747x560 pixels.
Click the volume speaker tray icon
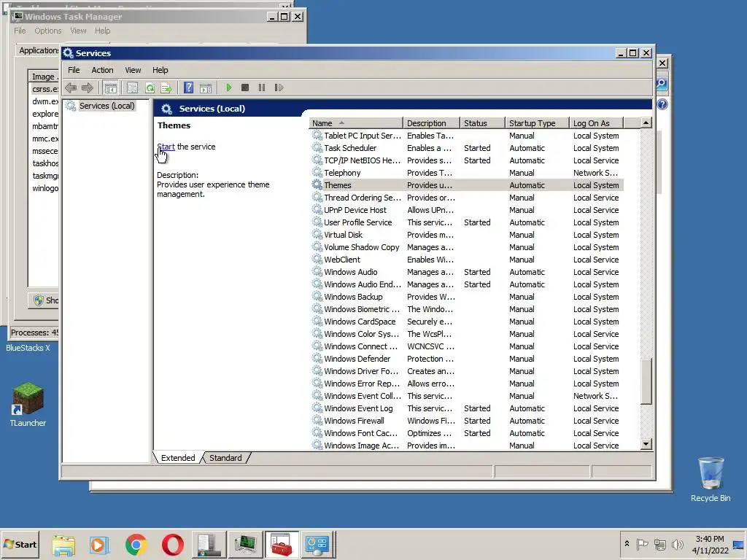click(x=677, y=544)
